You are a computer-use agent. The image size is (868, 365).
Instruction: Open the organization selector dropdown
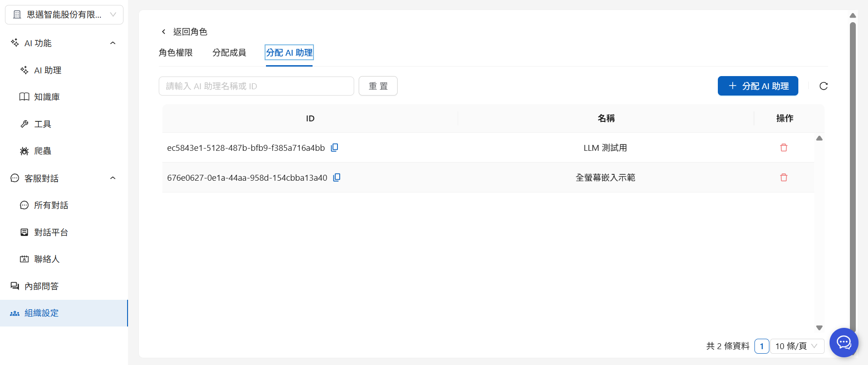tap(64, 14)
